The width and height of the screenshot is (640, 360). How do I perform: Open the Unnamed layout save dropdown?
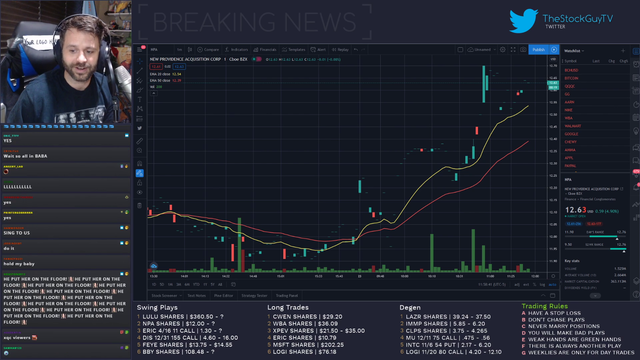[x=482, y=49]
